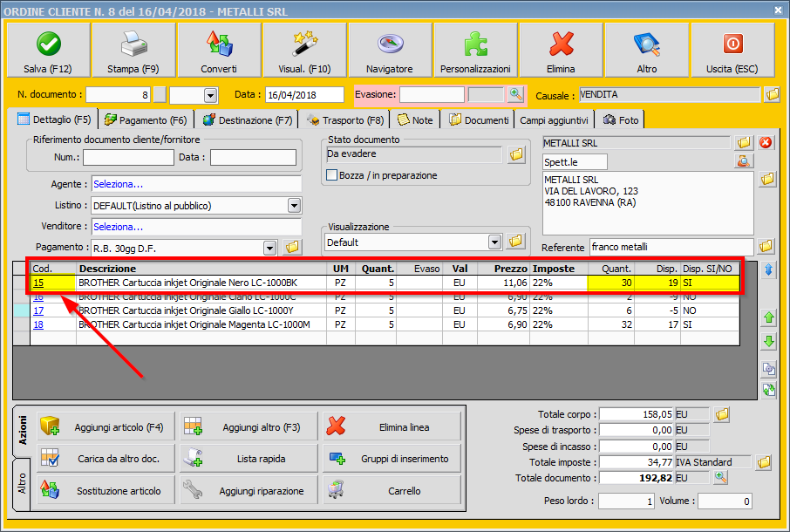This screenshot has width=790, height=532.
Task: Open folder icon next to Pagamento dropdown
Action: (292, 247)
